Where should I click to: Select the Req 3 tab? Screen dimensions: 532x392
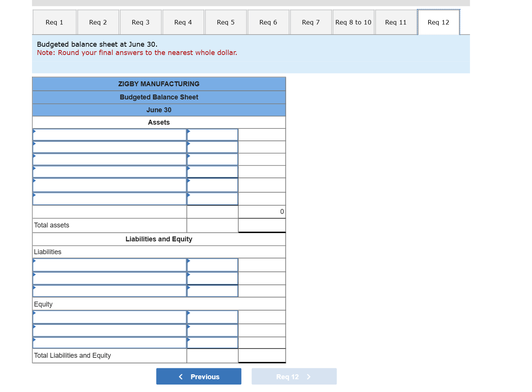pos(141,22)
